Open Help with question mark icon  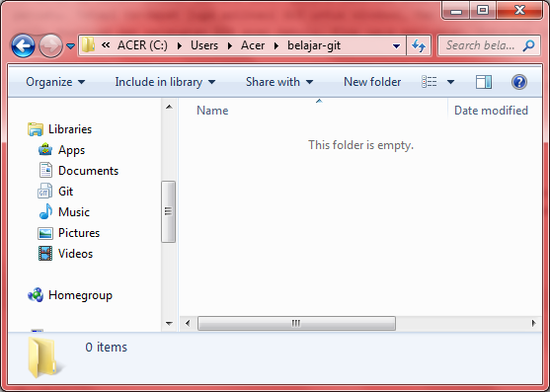[519, 82]
